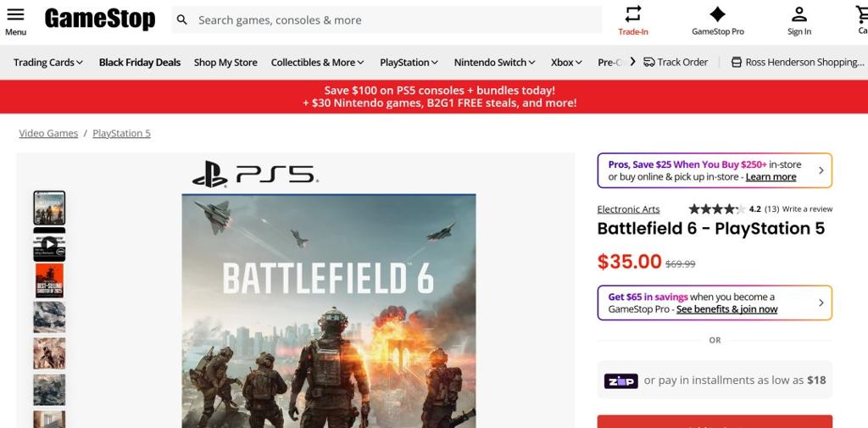Screen dimensions: 868x428
Task: Select Shop My Store menu item
Action: (225, 62)
